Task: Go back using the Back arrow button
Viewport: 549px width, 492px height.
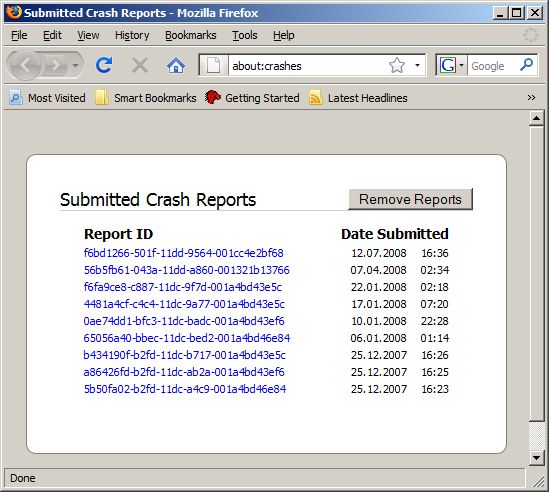Action: (x=25, y=65)
